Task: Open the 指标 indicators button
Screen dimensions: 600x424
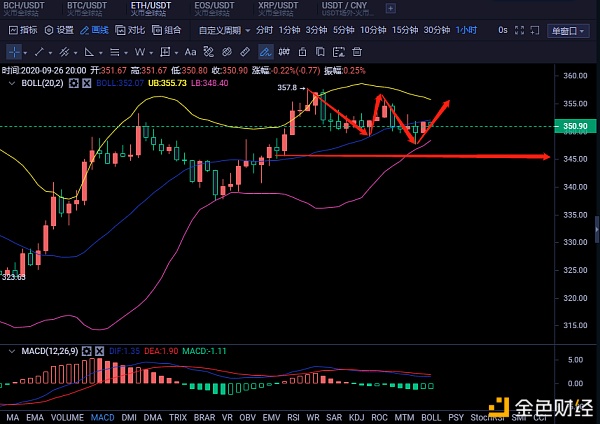Action: tap(23, 30)
